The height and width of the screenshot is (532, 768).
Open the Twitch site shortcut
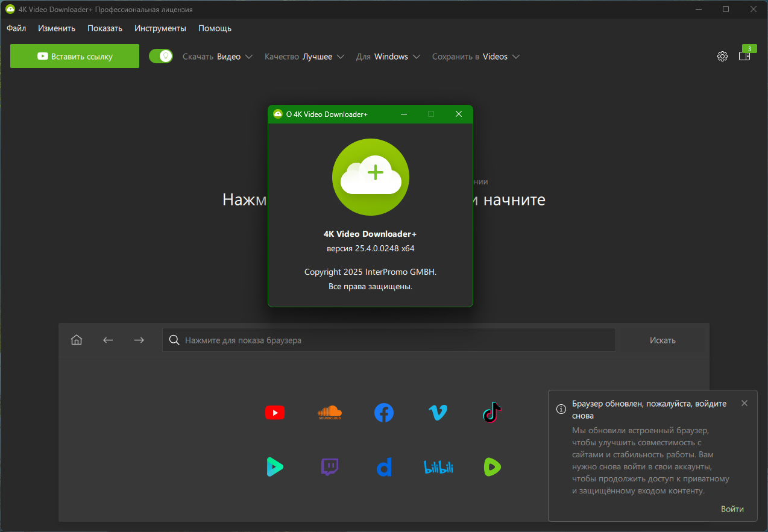(x=329, y=467)
